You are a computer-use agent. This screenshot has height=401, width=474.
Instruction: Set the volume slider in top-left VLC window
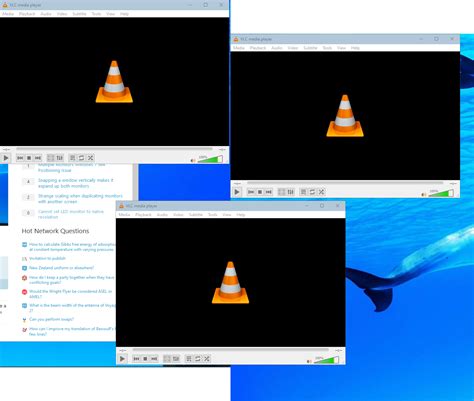pos(210,159)
